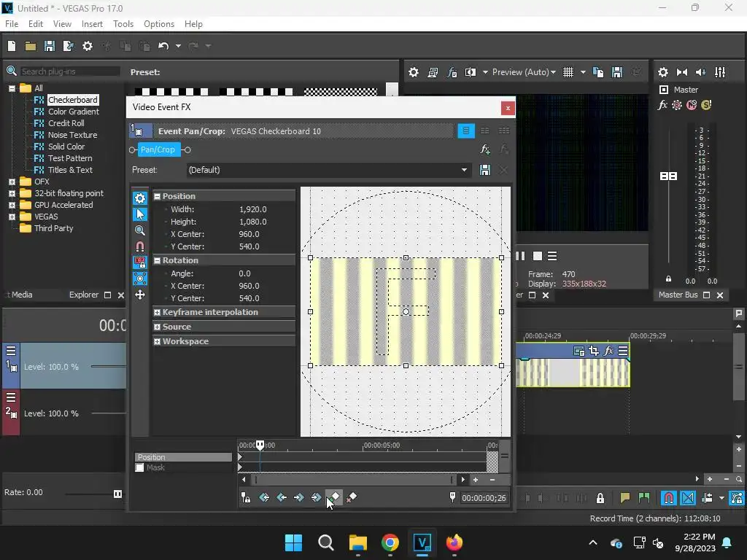Screen dimensions: 747x560
Task: Open a project with the folder icon
Action: tap(31, 46)
